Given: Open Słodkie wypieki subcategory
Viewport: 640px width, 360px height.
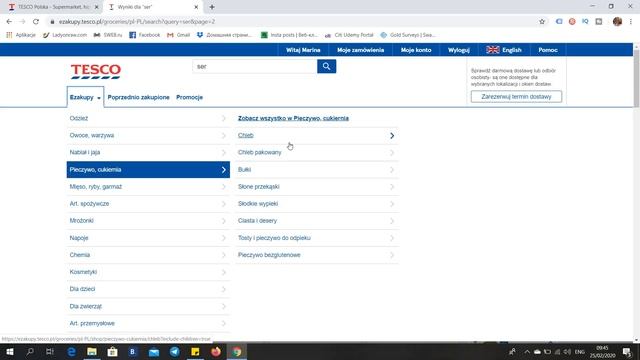Looking at the screenshot, I should click(317, 204).
